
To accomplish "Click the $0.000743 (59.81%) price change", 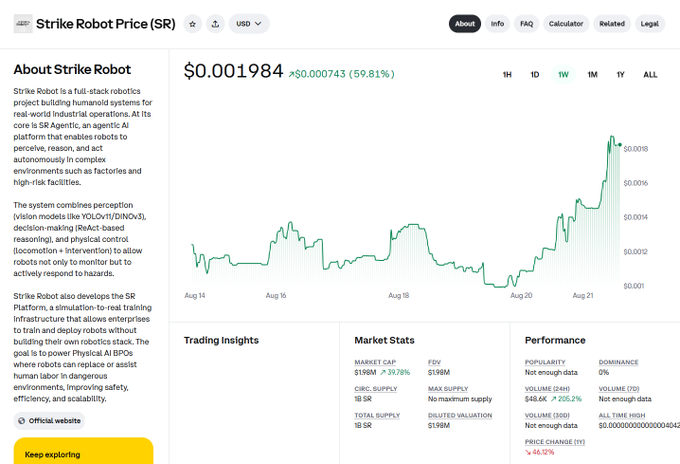I will [x=342, y=74].
